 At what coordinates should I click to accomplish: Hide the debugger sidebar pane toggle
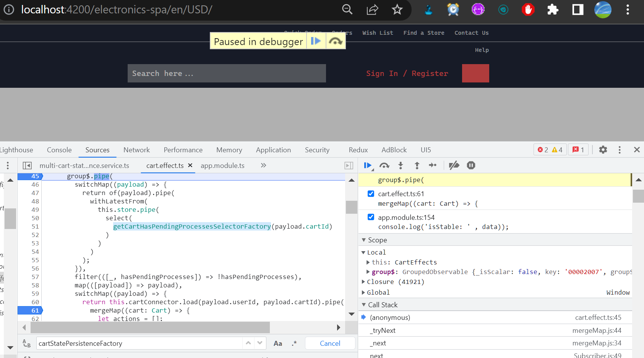pyautogui.click(x=349, y=165)
